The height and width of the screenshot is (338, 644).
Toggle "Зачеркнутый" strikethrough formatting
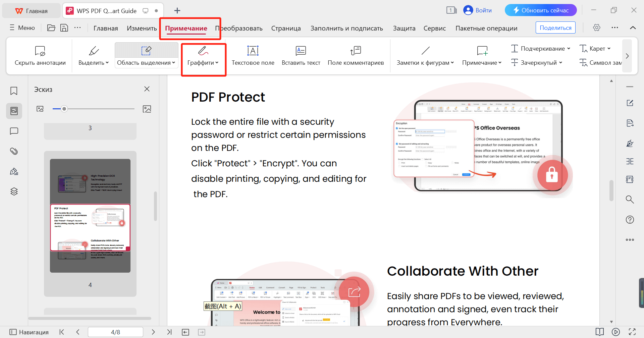pyautogui.click(x=536, y=62)
